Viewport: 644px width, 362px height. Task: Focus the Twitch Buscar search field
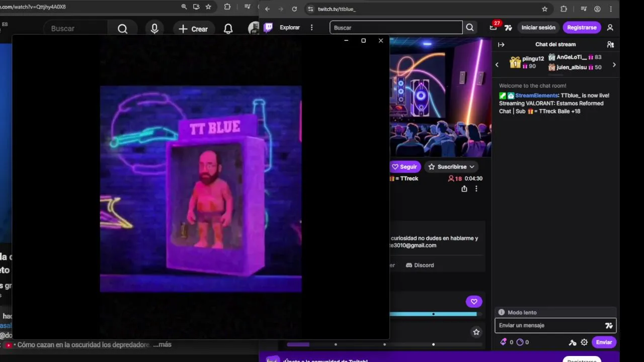point(396,28)
